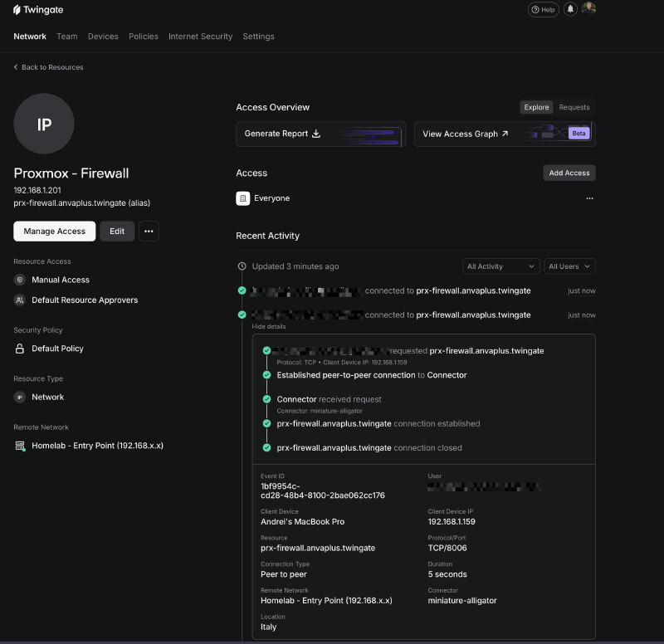Open the All Users filter dropdown
This screenshot has width=664, height=644.
point(569,266)
